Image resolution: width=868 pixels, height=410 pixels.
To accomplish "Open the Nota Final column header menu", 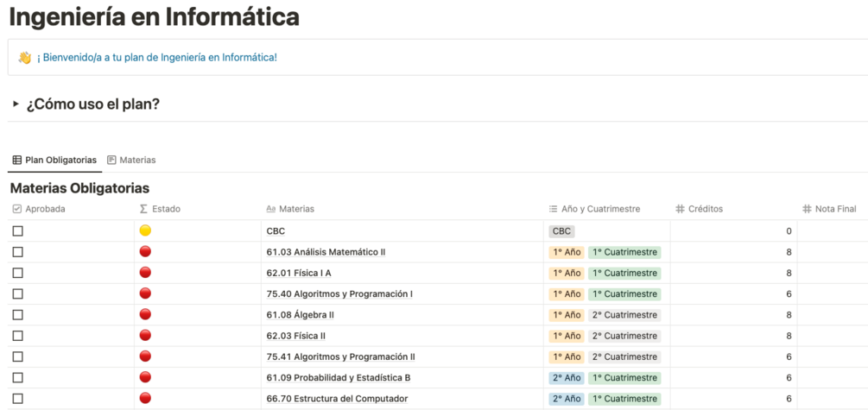I will [x=834, y=209].
